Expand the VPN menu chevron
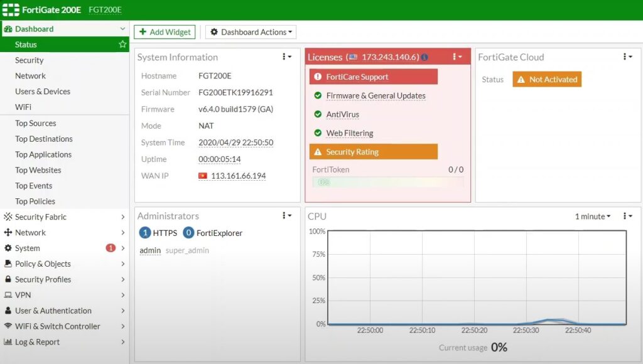 pos(122,295)
